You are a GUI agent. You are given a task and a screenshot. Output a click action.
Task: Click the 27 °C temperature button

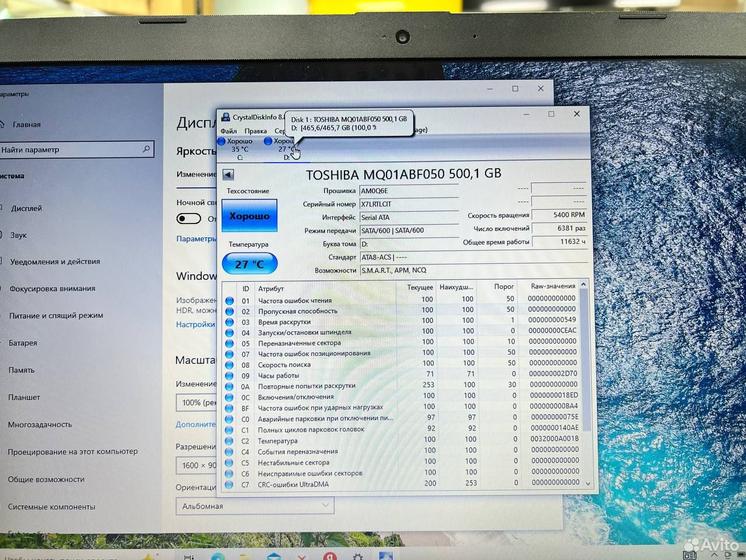(x=249, y=264)
